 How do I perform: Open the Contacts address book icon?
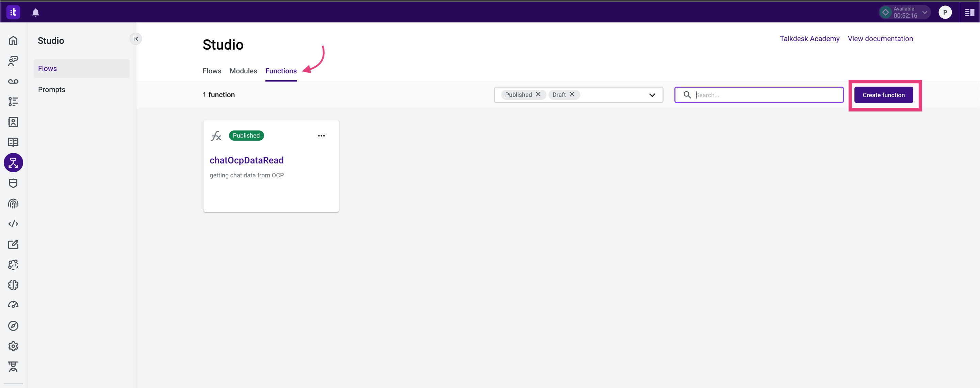pyautogui.click(x=13, y=122)
